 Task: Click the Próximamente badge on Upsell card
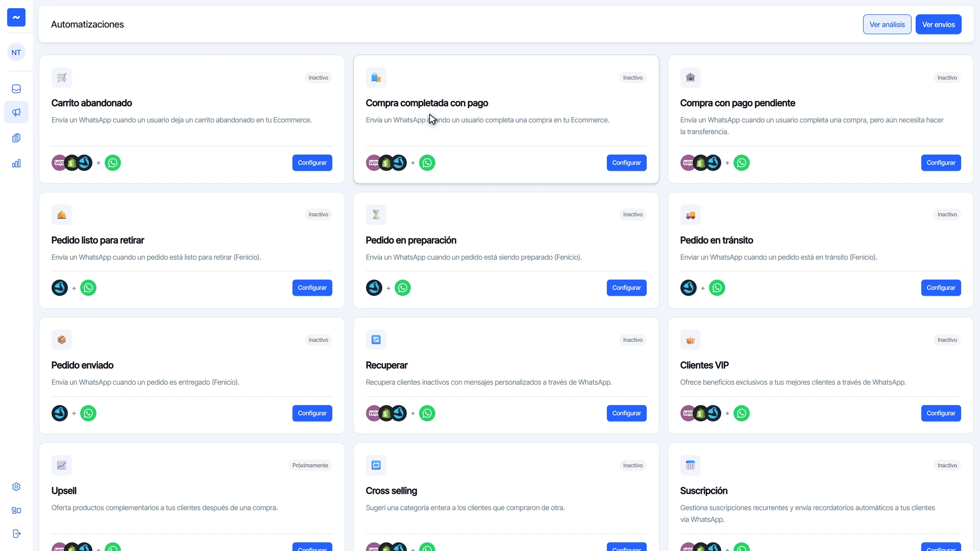coord(310,465)
